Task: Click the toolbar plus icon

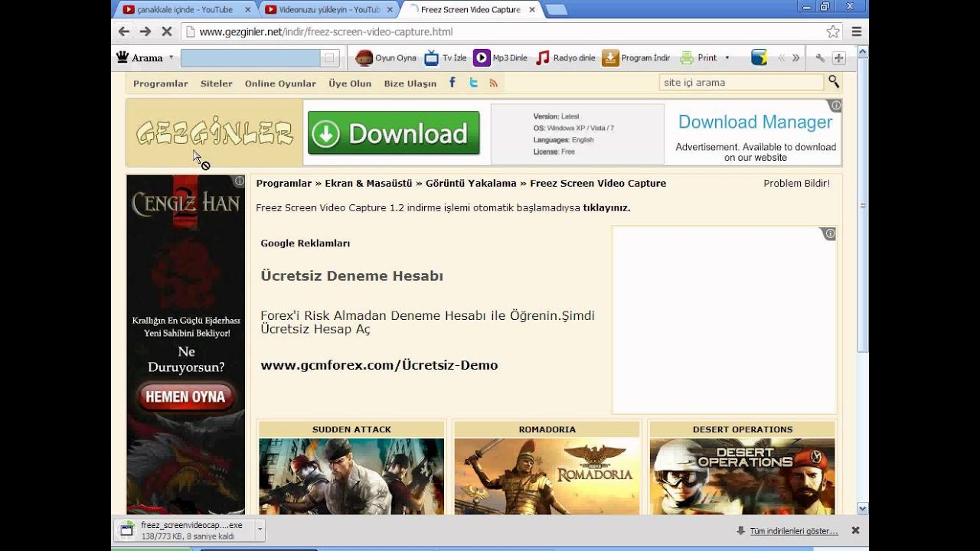Action: (838, 58)
